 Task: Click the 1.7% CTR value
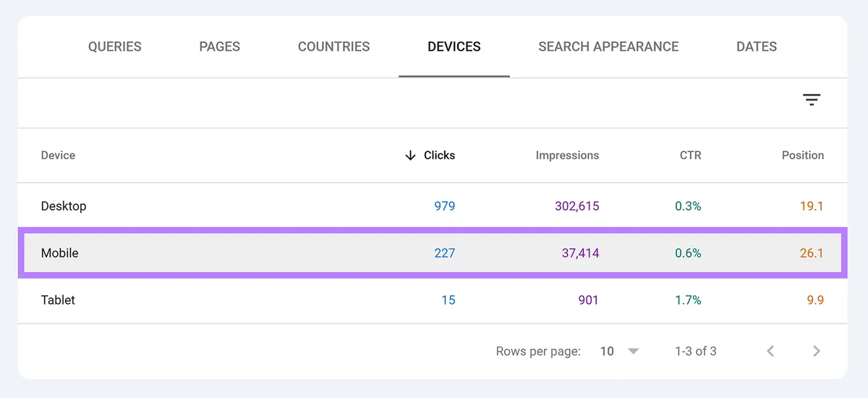[x=688, y=300]
